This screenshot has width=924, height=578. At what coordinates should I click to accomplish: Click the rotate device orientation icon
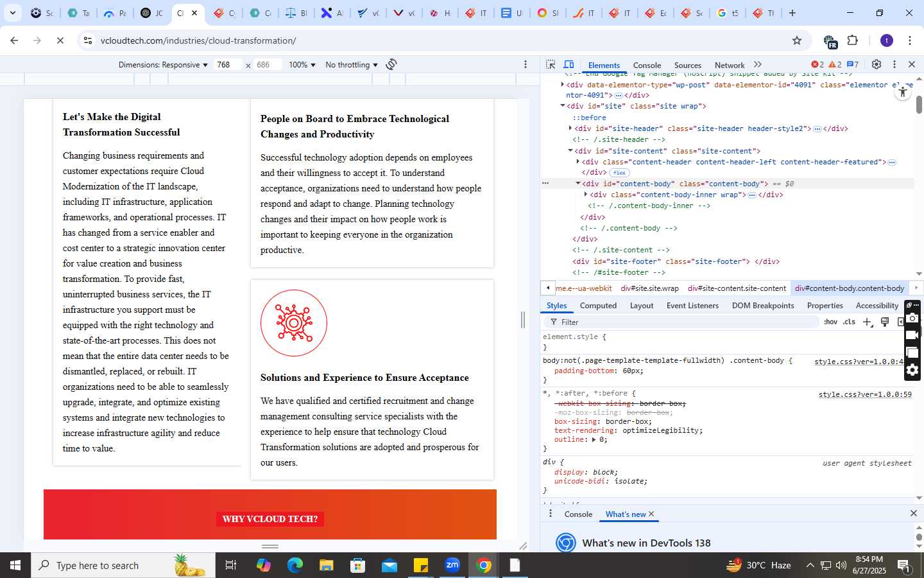[391, 64]
